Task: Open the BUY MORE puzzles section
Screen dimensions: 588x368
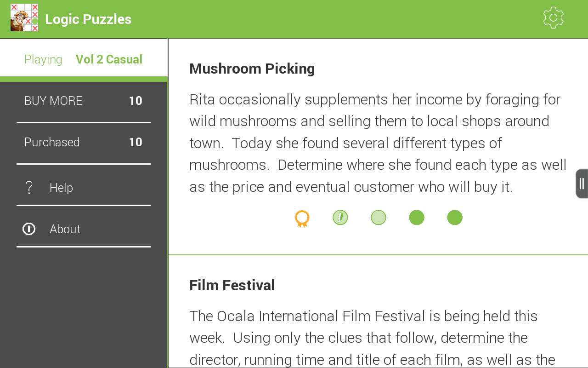Action: 83,101
